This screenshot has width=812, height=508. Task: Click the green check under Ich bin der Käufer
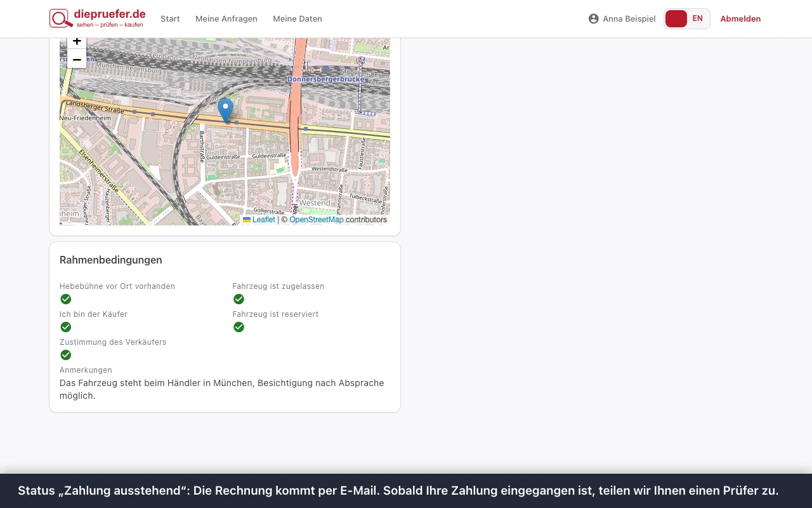click(66, 327)
